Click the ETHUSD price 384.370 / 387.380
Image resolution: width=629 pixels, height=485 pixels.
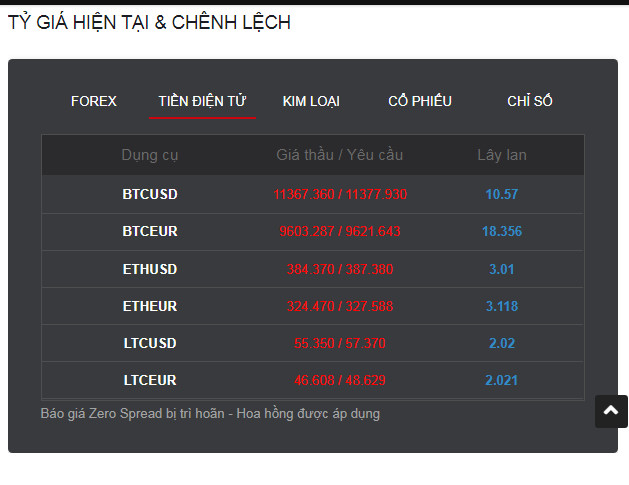click(340, 269)
